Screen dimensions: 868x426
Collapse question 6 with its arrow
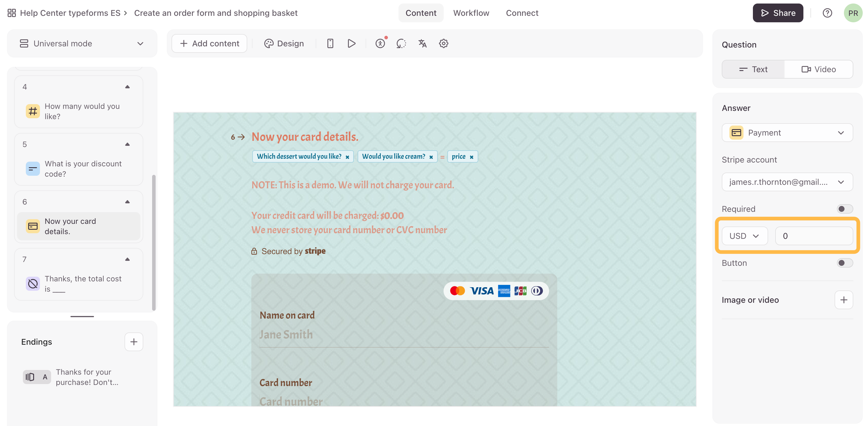[x=127, y=202]
